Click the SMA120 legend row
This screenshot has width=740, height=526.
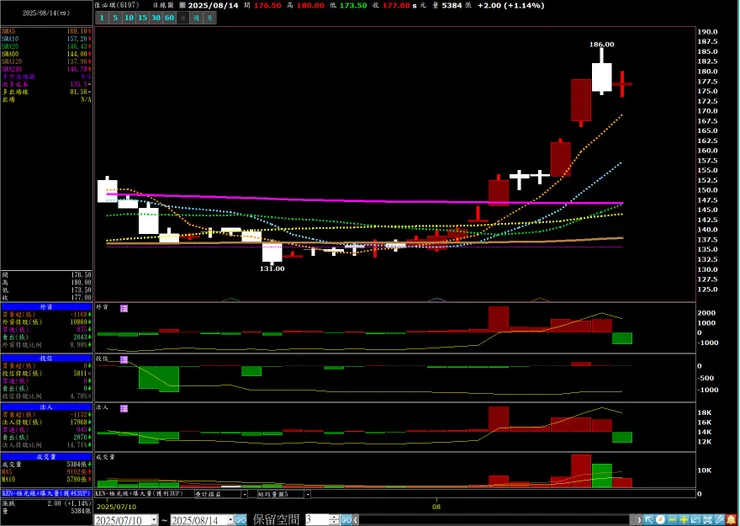[x=46, y=61]
